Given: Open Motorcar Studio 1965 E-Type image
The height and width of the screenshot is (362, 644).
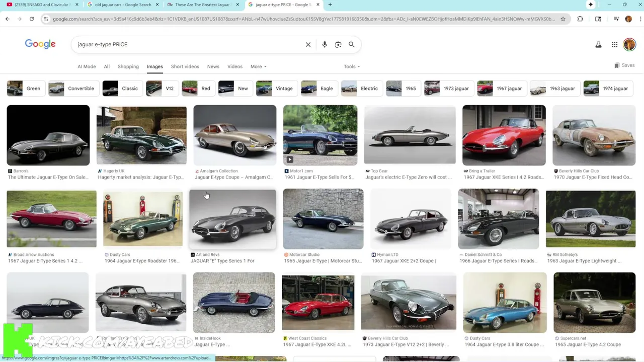Looking at the screenshot, I should point(323,219).
